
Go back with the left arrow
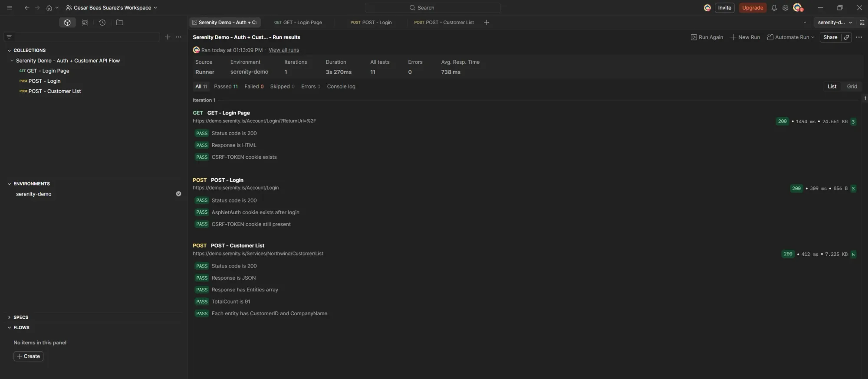coord(27,8)
